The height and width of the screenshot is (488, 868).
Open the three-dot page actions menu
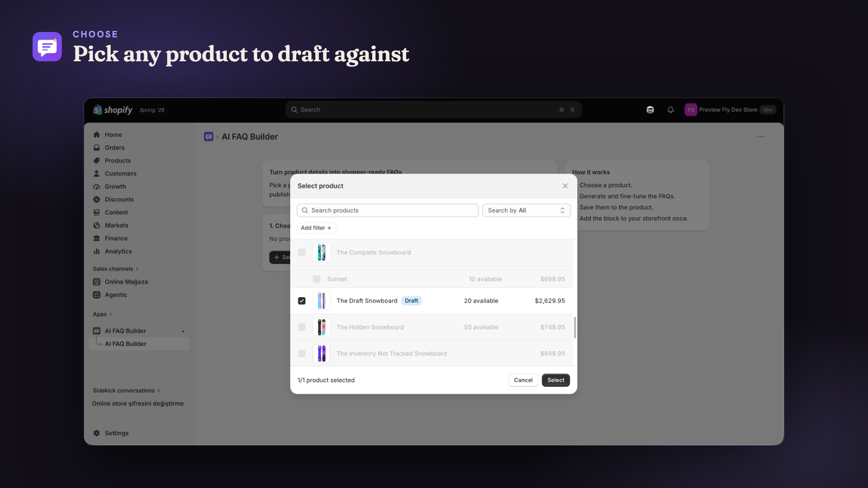click(761, 137)
